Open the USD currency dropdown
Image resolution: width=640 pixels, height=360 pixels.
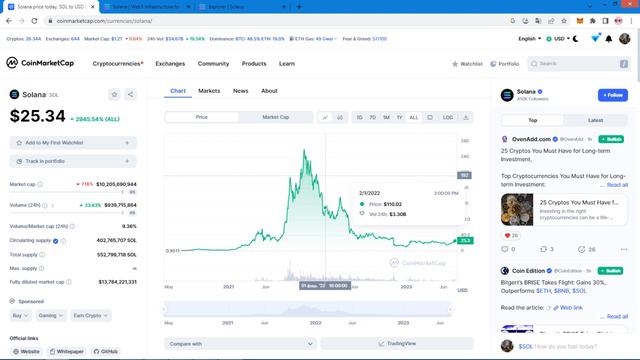click(x=558, y=39)
